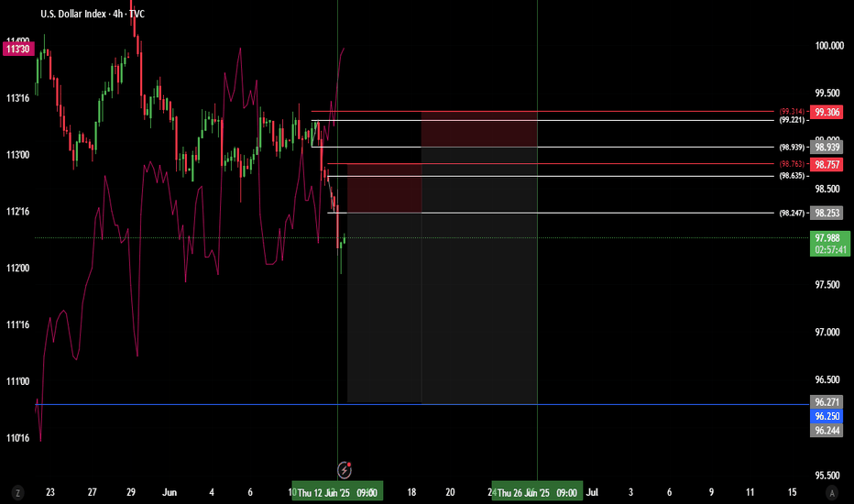Select the gray 96.244 price label
The image size is (854, 504).
(x=827, y=431)
